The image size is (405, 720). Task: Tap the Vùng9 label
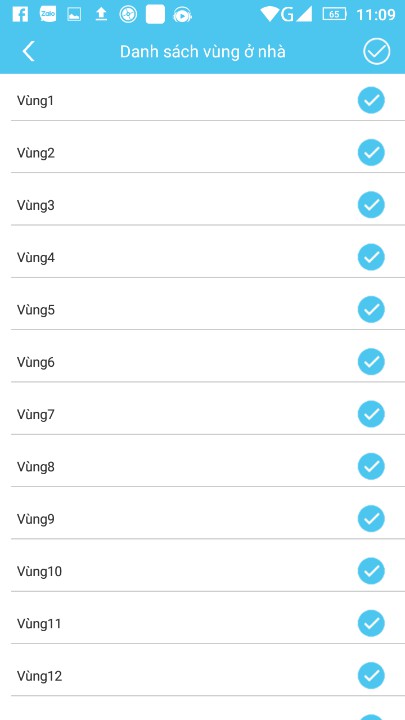(36, 519)
